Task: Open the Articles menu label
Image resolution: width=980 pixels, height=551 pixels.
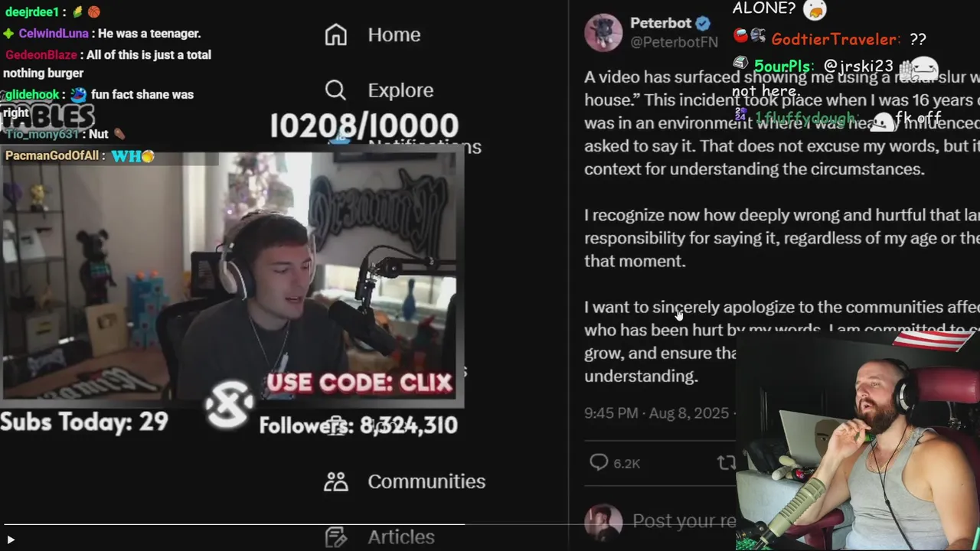Action: click(401, 537)
